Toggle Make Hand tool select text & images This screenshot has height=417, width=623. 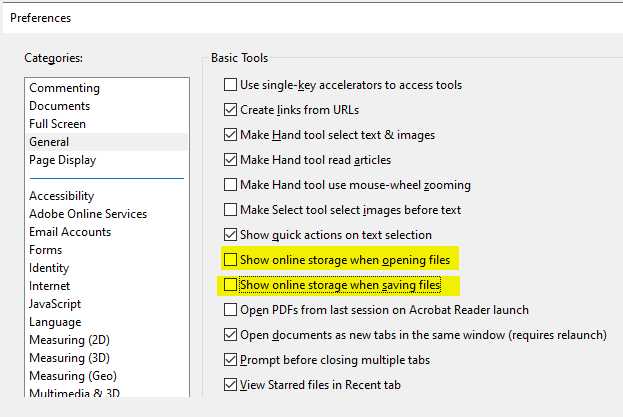click(231, 135)
